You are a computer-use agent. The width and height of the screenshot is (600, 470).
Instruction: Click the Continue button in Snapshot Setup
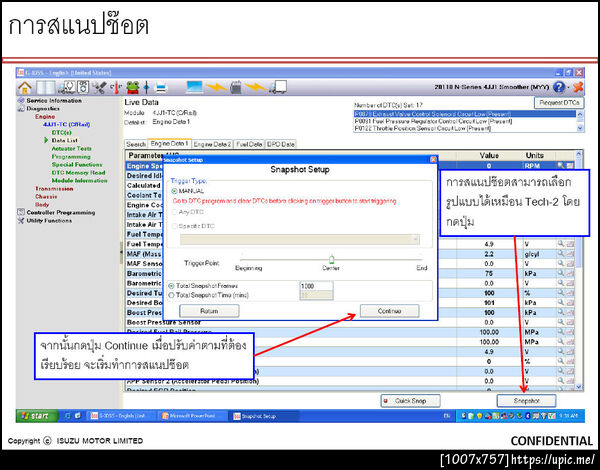point(390,311)
